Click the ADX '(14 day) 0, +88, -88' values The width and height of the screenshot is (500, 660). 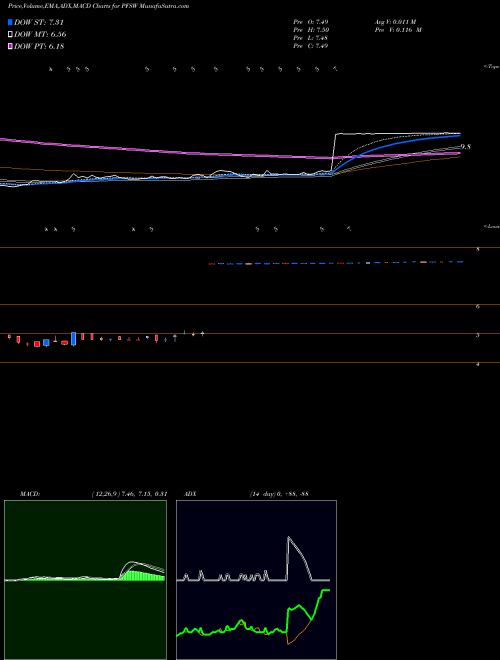point(279,494)
